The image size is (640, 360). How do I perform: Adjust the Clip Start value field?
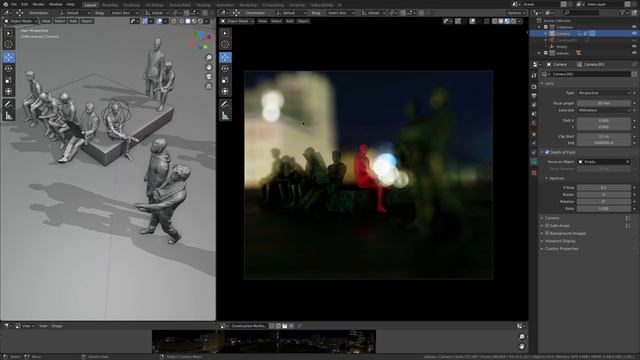click(x=604, y=136)
